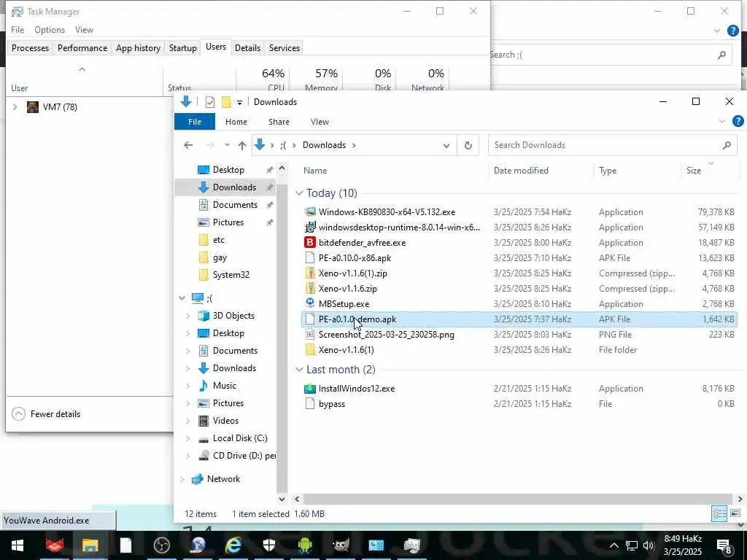Collapse the Today (10) group
The image size is (747, 560).
(x=299, y=192)
